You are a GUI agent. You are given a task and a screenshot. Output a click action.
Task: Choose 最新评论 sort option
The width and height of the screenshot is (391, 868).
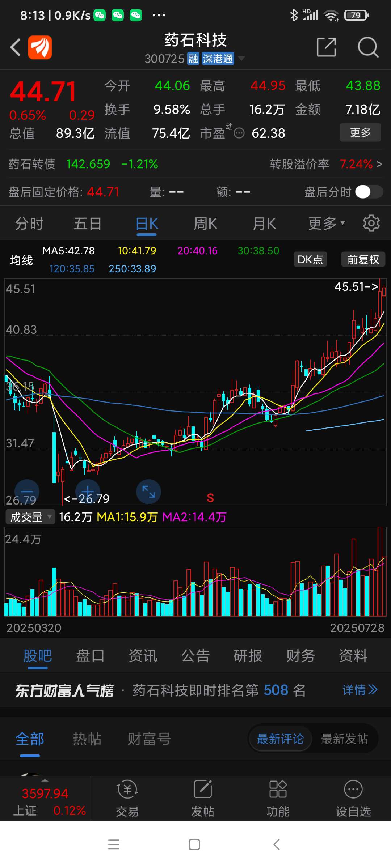(280, 739)
